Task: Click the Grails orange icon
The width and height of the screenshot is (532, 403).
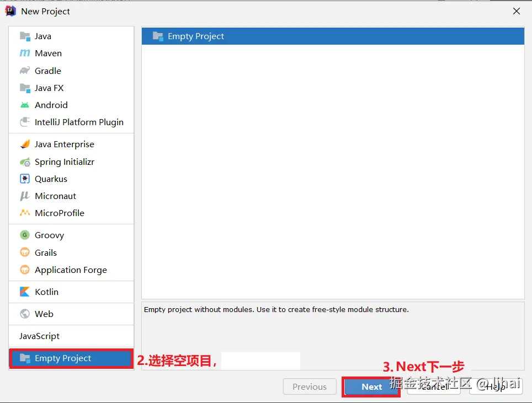Action: tap(25, 252)
